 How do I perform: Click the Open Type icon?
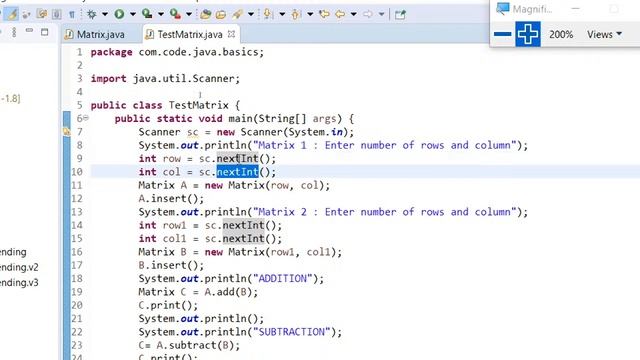205,15
